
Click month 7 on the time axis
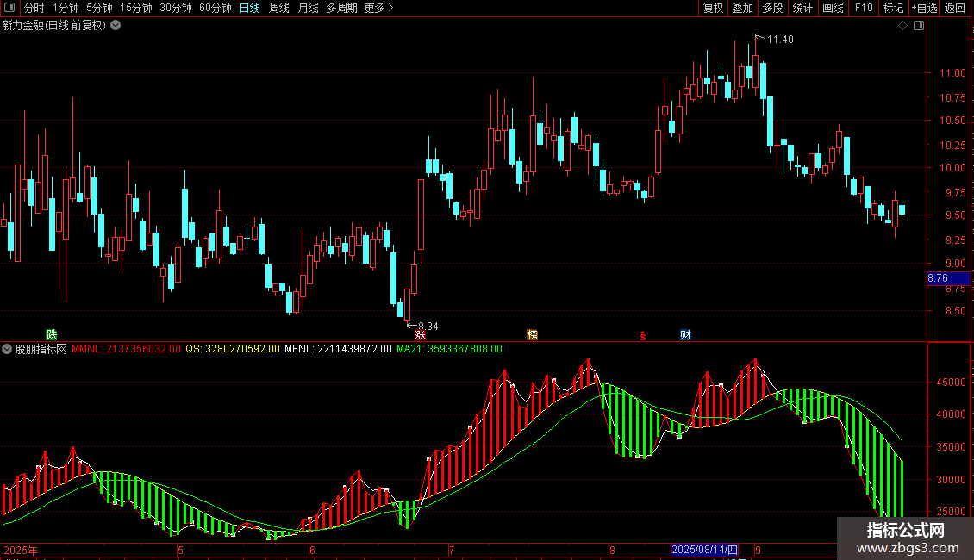[x=452, y=550]
